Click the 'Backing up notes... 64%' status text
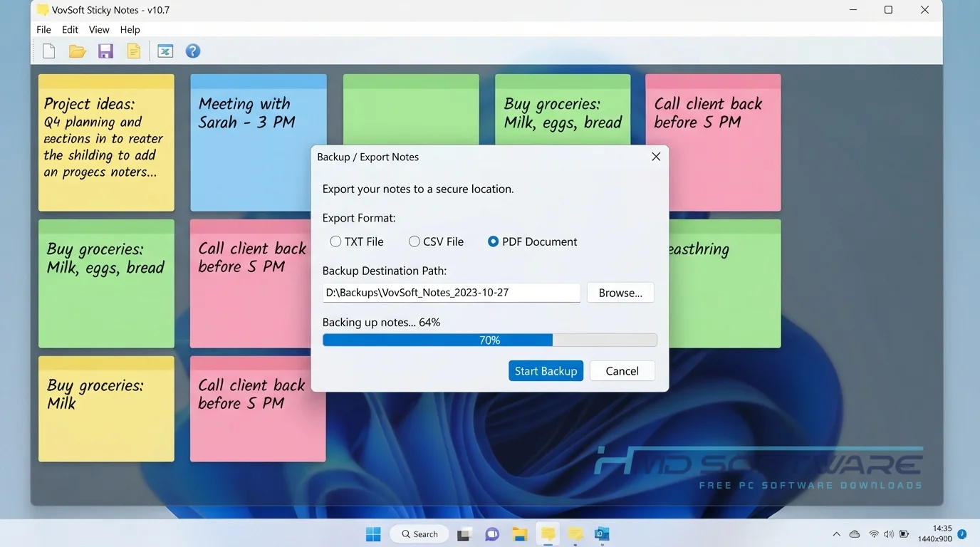 pos(381,323)
